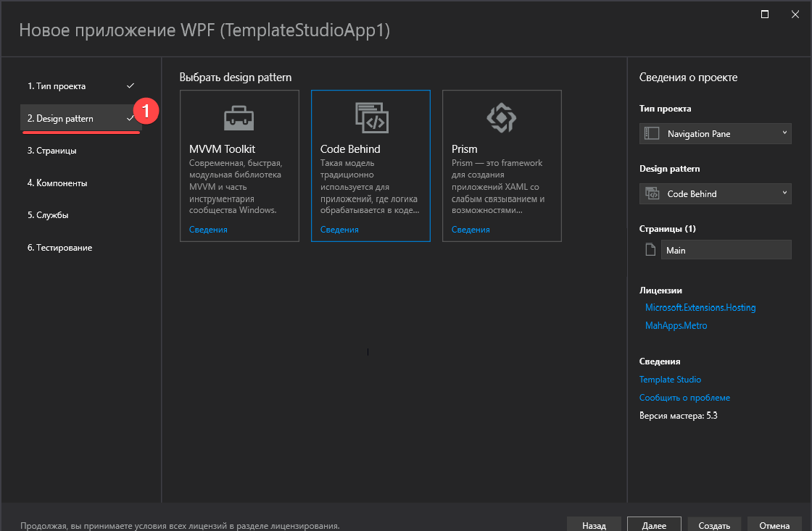Click the Navigation Pane icon in the project type box

click(x=650, y=133)
